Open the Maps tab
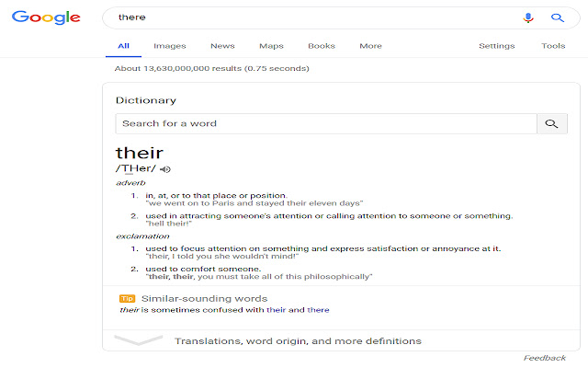This screenshot has width=588, height=368. click(271, 46)
